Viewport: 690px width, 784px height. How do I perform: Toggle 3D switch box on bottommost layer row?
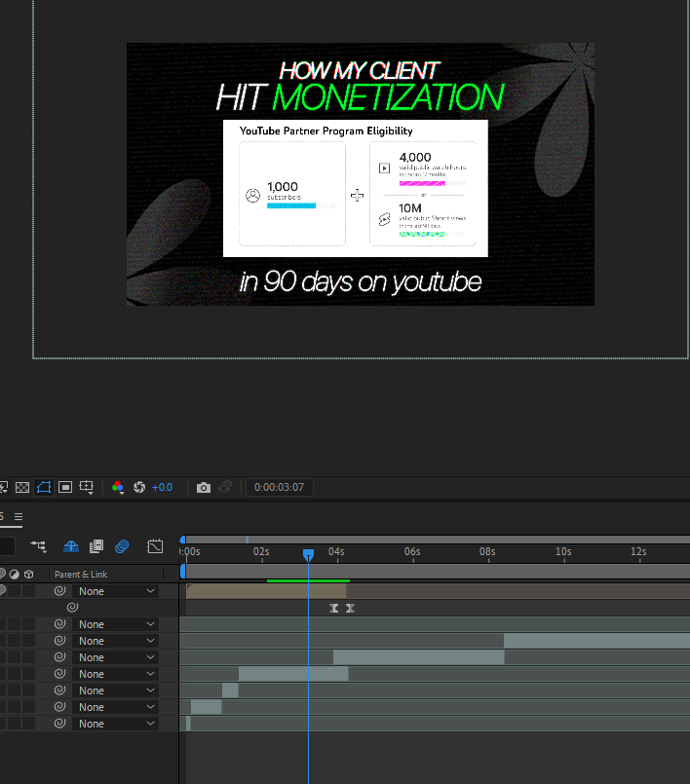pos(28,724)
